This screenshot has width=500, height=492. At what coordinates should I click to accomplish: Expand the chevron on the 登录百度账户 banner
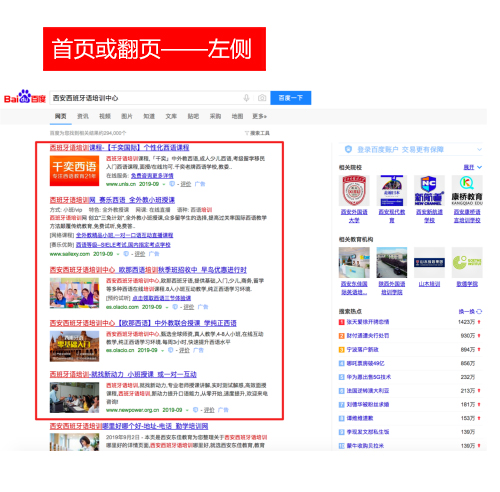click(x=479, y=149)
